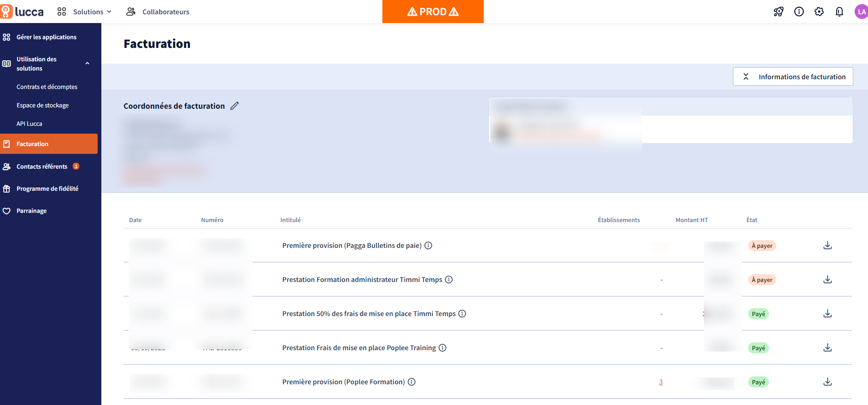Screen dimensions: 868x405
Task: Open API Lucca page
Action: (29, 123)
